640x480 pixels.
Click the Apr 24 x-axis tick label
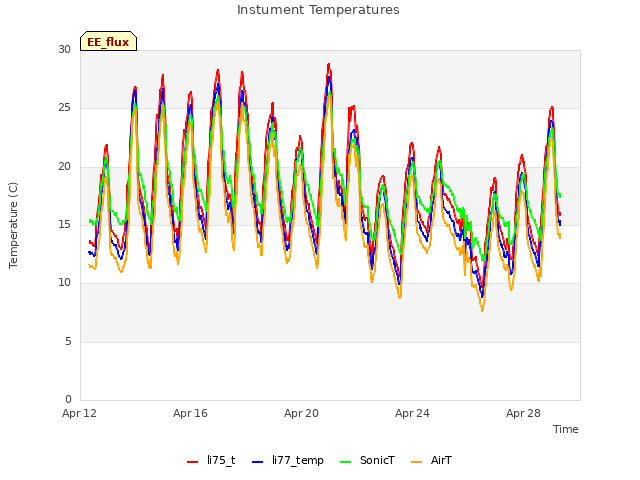(x=412, y=413)
